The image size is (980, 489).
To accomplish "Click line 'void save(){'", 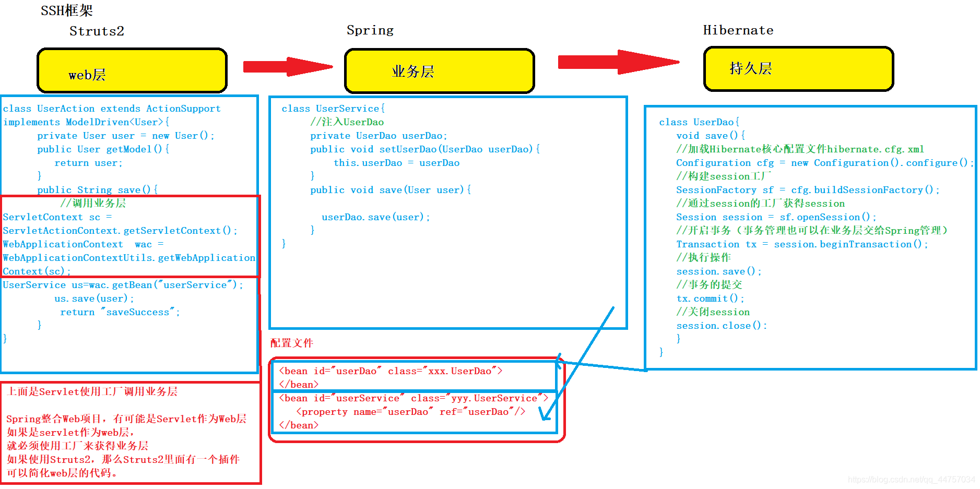I will (x=711, y=136).
